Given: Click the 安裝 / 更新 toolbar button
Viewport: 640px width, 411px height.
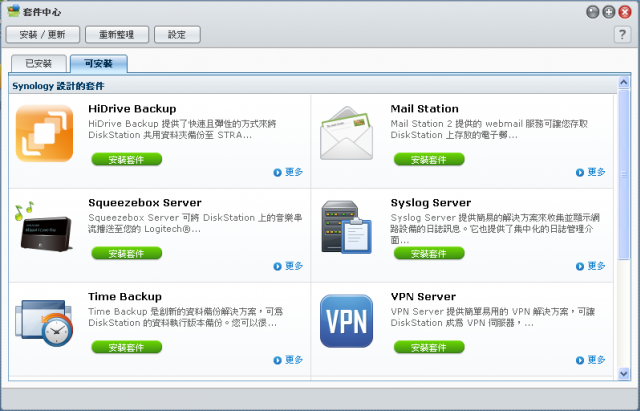Looking at the screenshot, I should click(42, 35).
